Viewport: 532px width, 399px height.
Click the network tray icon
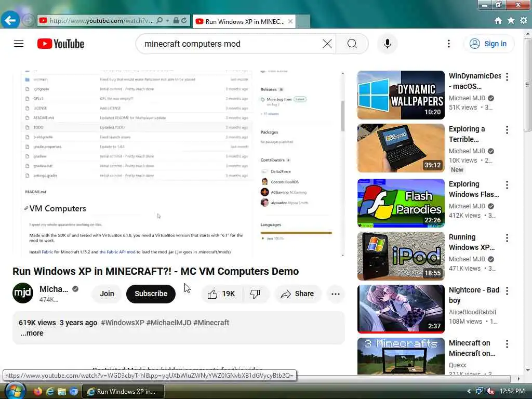(480, 391)
